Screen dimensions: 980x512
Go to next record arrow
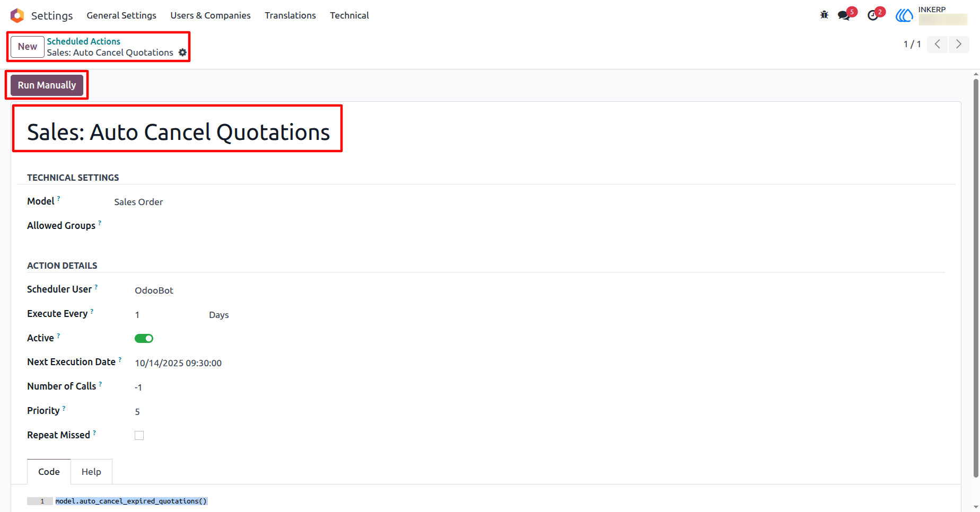pyautogui.click(x=959, y=44)
